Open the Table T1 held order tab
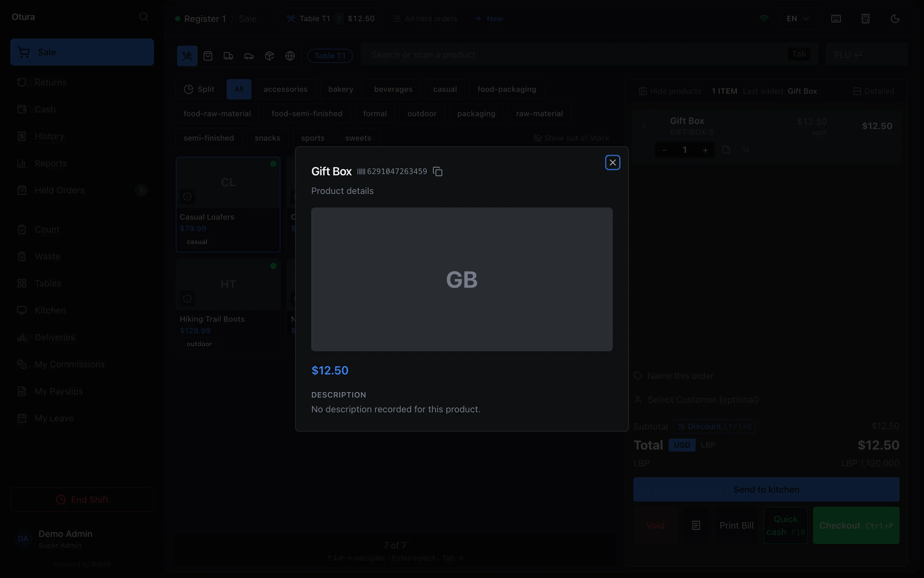 (x=331, y=19)
